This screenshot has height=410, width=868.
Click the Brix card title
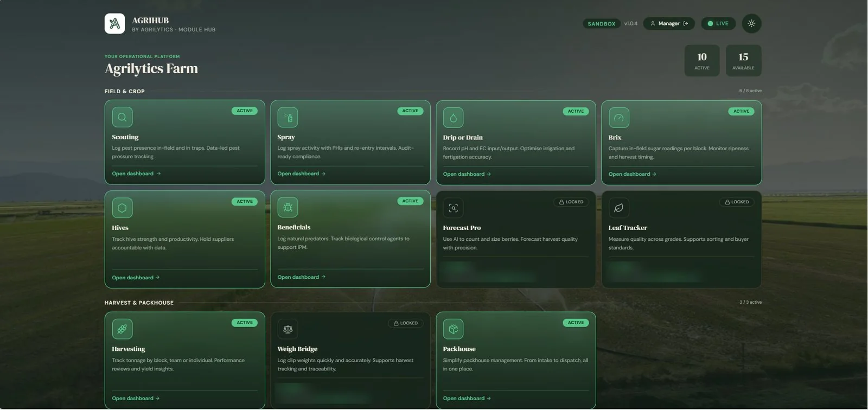point(615,138)
